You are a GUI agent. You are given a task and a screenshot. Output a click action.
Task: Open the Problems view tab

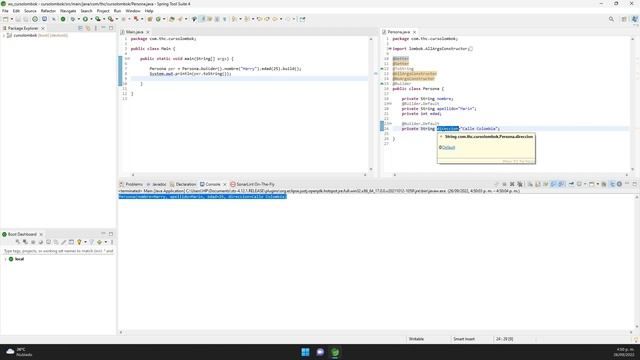click(131, 184)
